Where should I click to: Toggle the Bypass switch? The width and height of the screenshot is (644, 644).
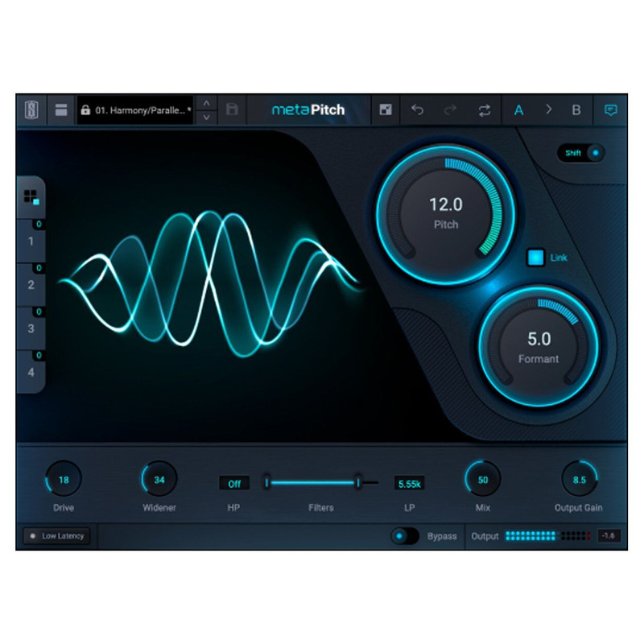[x=404, y=536]
